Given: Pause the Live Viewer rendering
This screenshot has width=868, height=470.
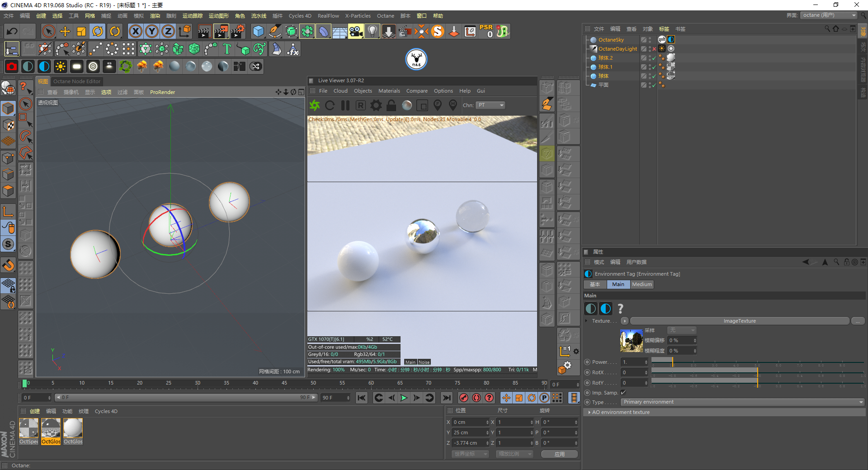Looking at the screenshot, I should 345,105.
